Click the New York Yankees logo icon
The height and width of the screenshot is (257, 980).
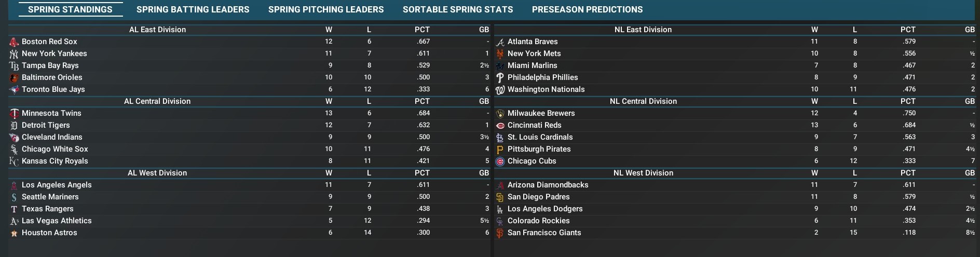[x=14, y=53]
